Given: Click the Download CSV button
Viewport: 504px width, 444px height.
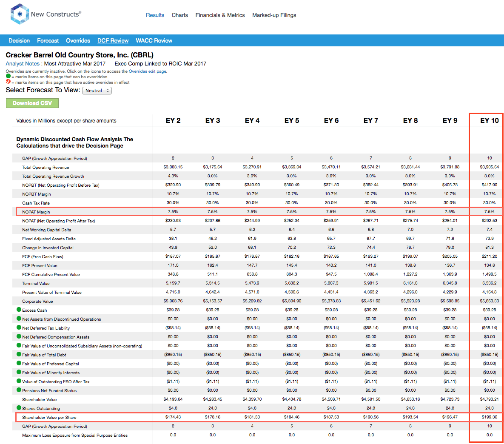Looking at the screenshot, I should (32, 103).
